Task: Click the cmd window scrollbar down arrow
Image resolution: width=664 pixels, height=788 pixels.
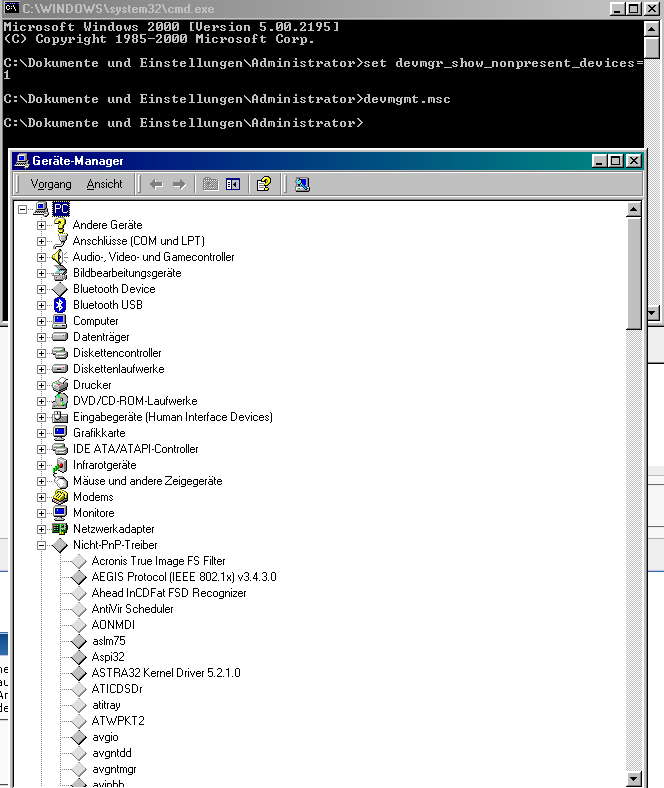Action: tap(652, 313)
